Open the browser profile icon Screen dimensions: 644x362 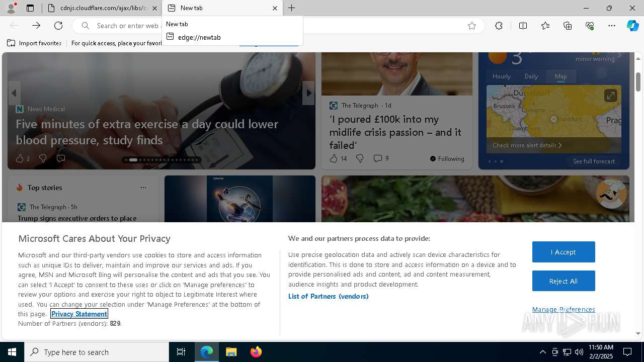click(11, 8)
